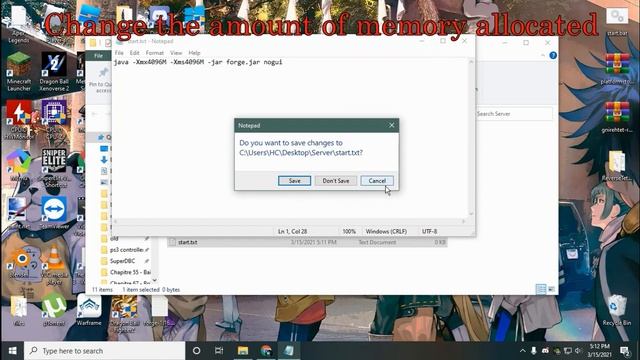Click 'UTF-8' in Notepad status bar
This screenshot has height=360, width=640.
pos(429,231)
